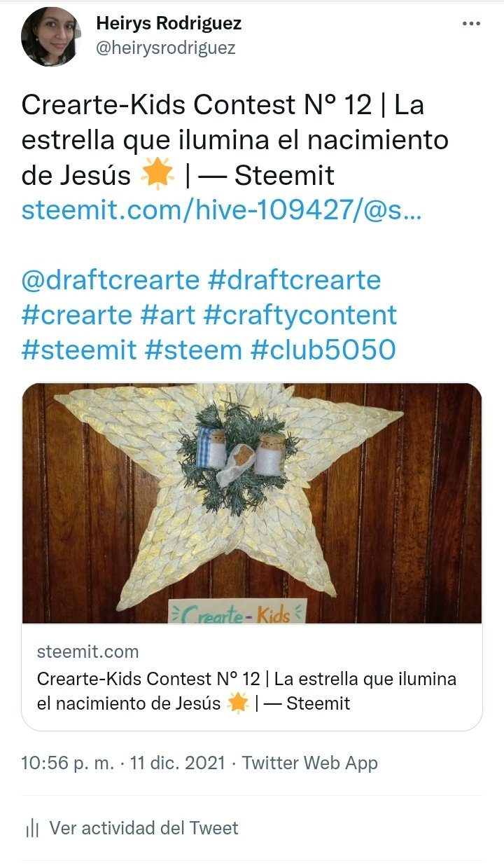This screenshot has width=504, height=868.
Task: Open the three-dot more options menu
Action: point(471,24)
